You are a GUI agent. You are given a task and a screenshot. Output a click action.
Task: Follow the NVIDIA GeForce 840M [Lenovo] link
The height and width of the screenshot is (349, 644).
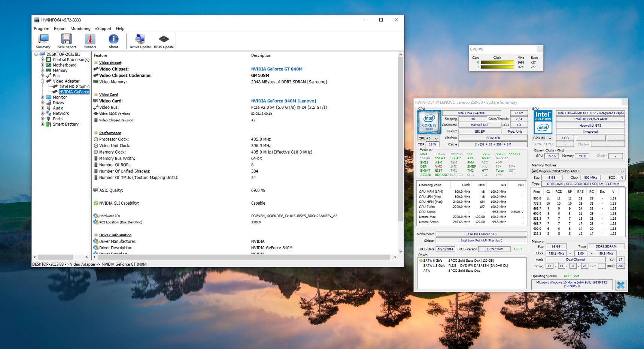coord(283,101)
